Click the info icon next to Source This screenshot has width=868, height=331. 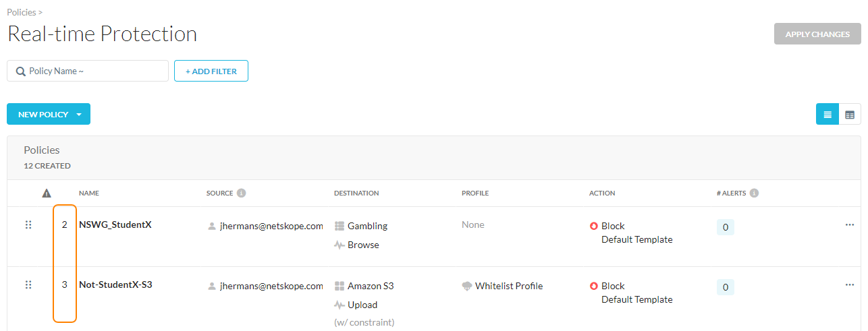pyautogui.click(x=242, y=193)
